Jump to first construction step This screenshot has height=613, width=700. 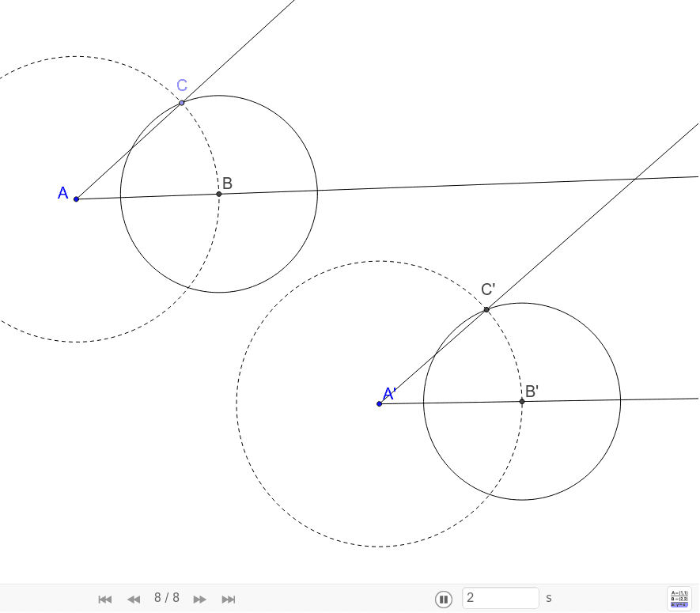tap(105, 600)
